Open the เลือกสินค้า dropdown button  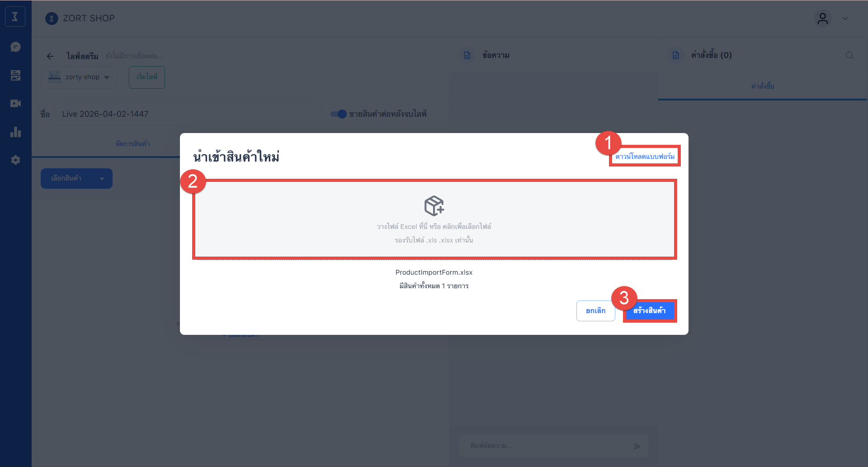(x=76, y=178)
